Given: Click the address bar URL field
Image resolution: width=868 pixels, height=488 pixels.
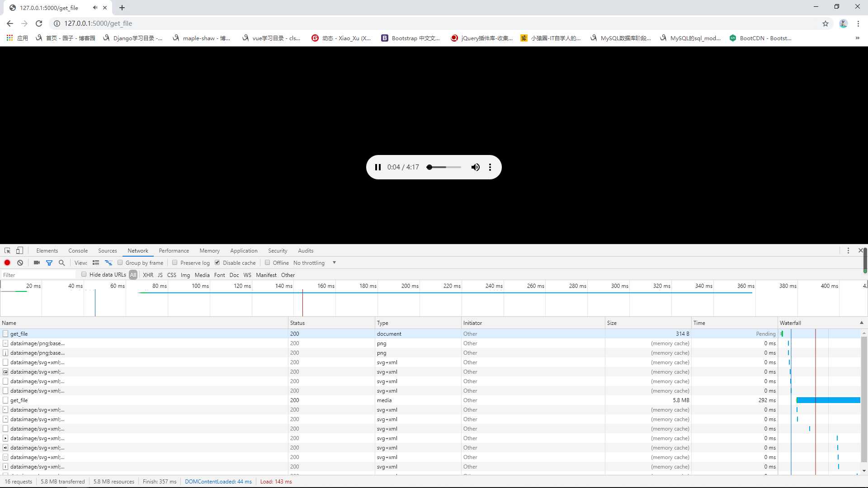Looking at the screenshot, I should (434, 23).
